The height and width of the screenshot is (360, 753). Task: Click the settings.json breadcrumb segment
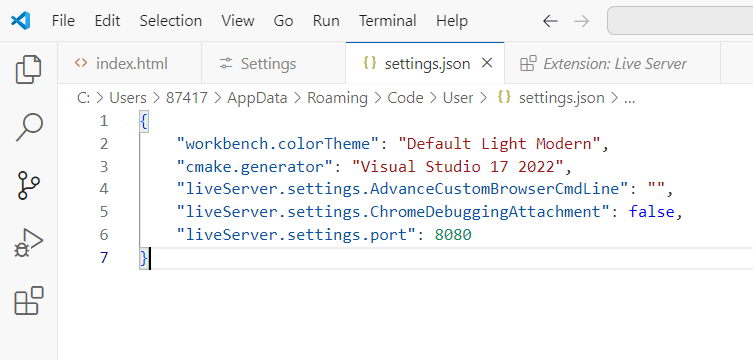[561, 98]
